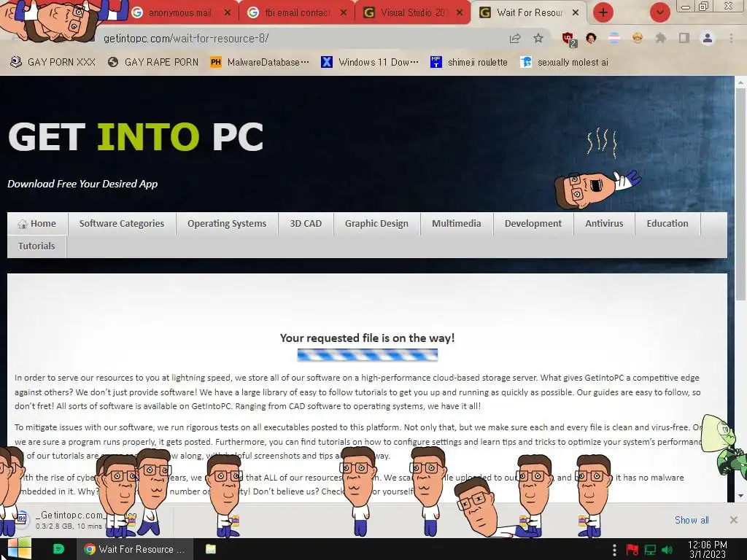Close the Visual Studio tab

pos(460,13)
